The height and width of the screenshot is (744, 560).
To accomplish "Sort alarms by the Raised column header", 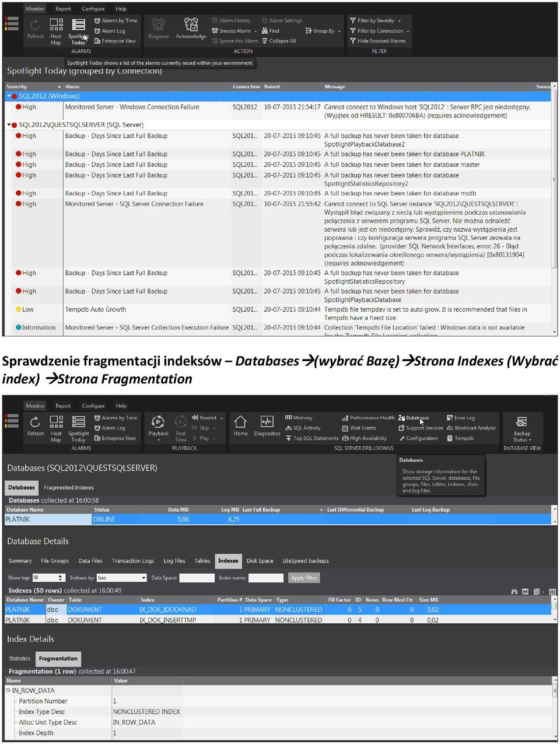I will click(292, 87).
